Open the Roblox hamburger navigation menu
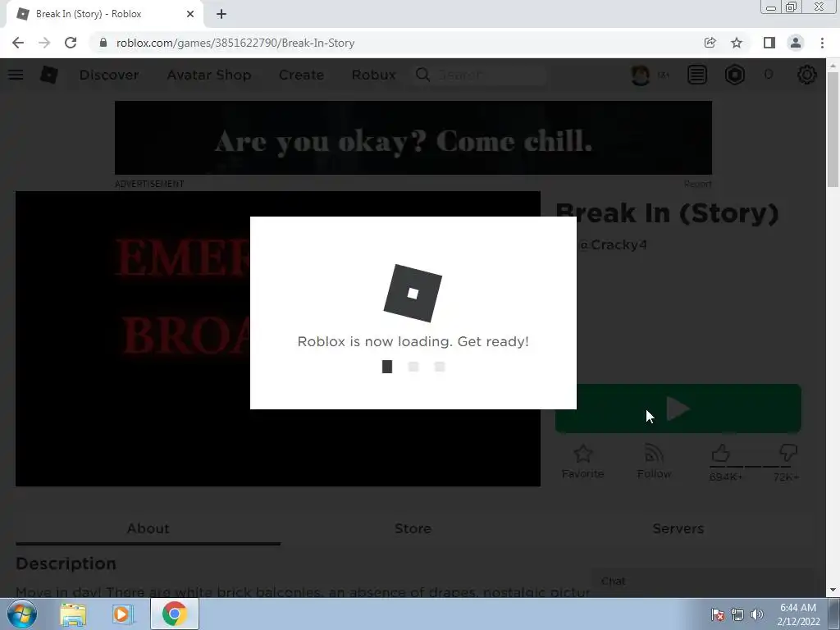The height and width of the screenshot is (630, 840). coord(16,75)
